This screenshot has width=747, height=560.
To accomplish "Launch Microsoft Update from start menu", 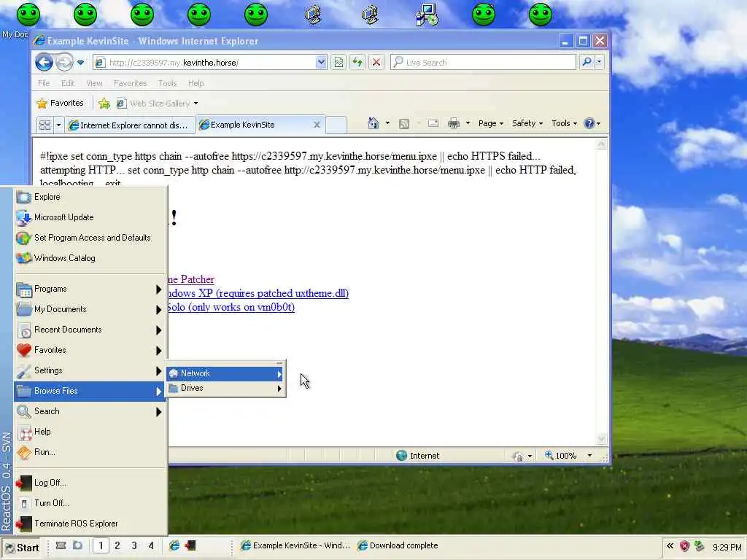I will 90,217.
